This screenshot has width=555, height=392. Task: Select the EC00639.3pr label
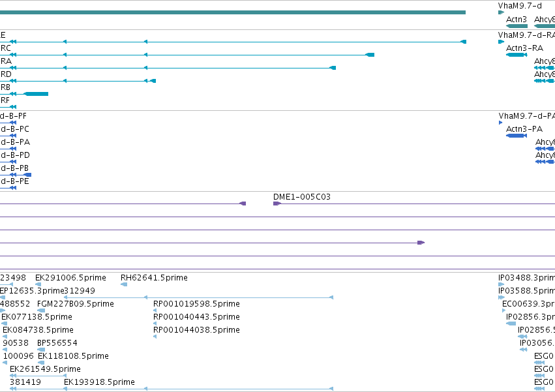point(528,304)
